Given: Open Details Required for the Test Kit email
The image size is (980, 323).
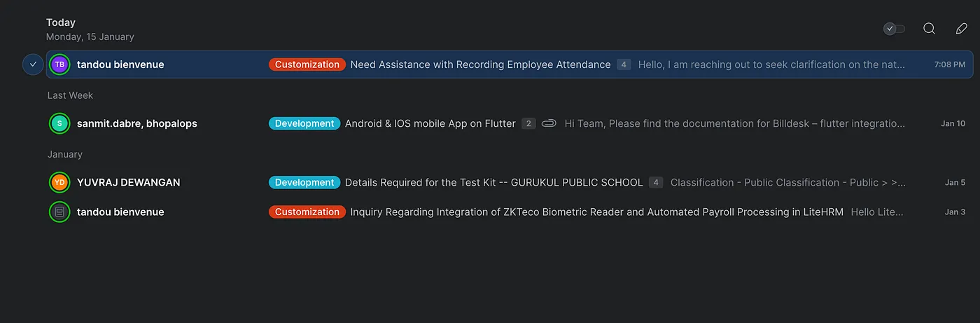Looking at the screenshot, I should 493,182.
